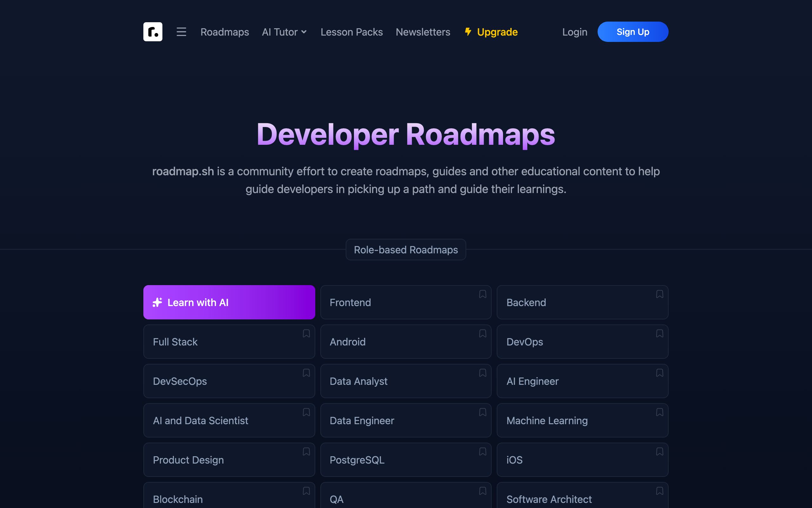Open the Software Architect roadmap card
812x508 pixels.
(582, 495)
